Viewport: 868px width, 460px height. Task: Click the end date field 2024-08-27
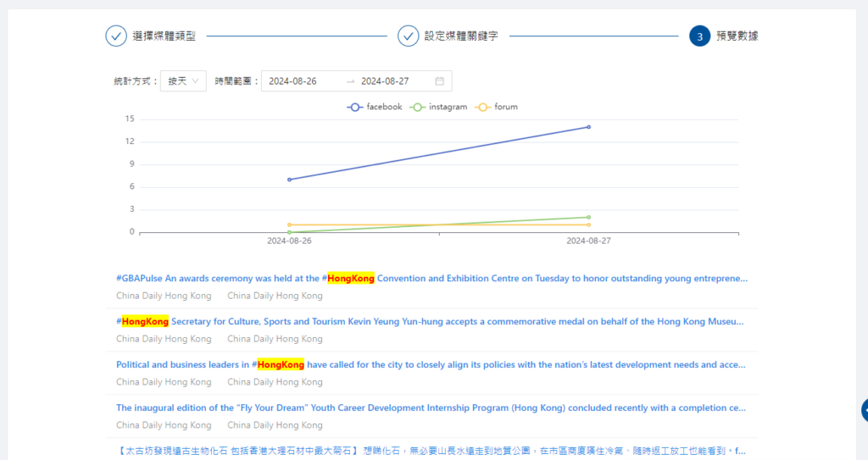tap(385, 80)
